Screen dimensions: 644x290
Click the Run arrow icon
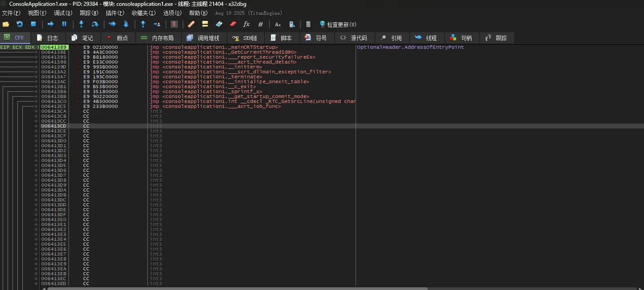tap(50, 24)
